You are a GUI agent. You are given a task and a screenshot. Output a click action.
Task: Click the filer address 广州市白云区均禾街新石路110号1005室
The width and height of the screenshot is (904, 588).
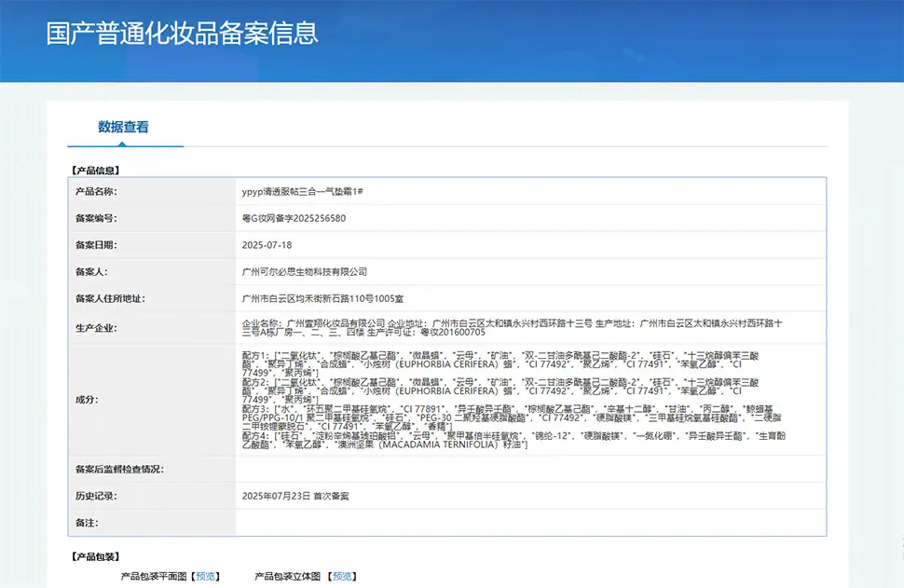pos(322,299)
